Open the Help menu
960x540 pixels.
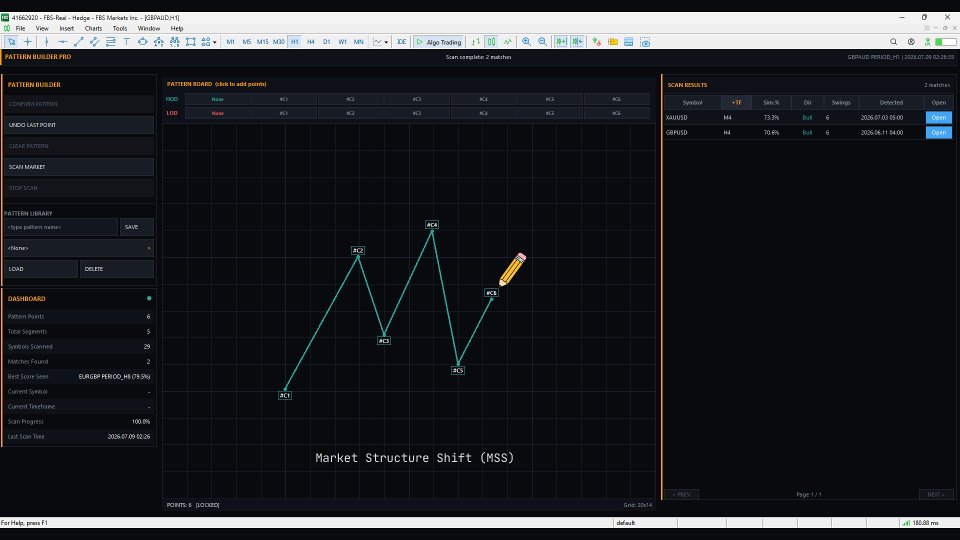pyautogui.click(x=177, y=28)
